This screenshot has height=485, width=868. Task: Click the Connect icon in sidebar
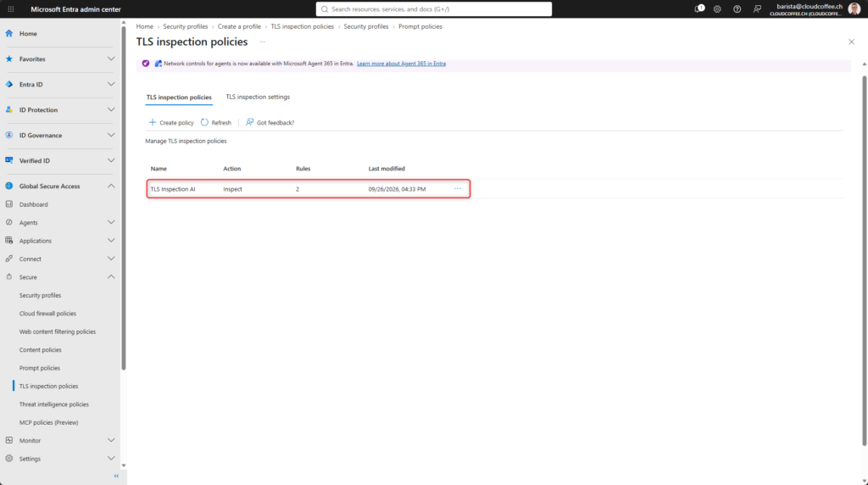8,259
